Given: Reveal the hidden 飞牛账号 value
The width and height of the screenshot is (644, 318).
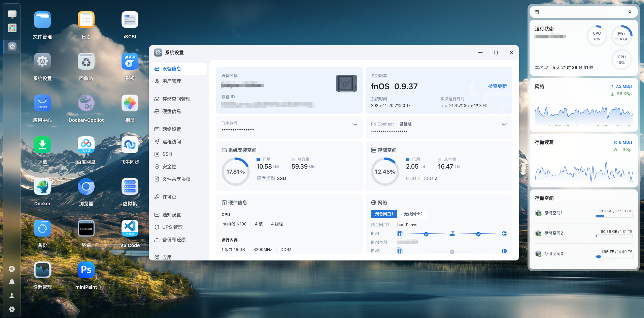Looking at the screenshot, I should pyautogui.click(x=355, y=124).
